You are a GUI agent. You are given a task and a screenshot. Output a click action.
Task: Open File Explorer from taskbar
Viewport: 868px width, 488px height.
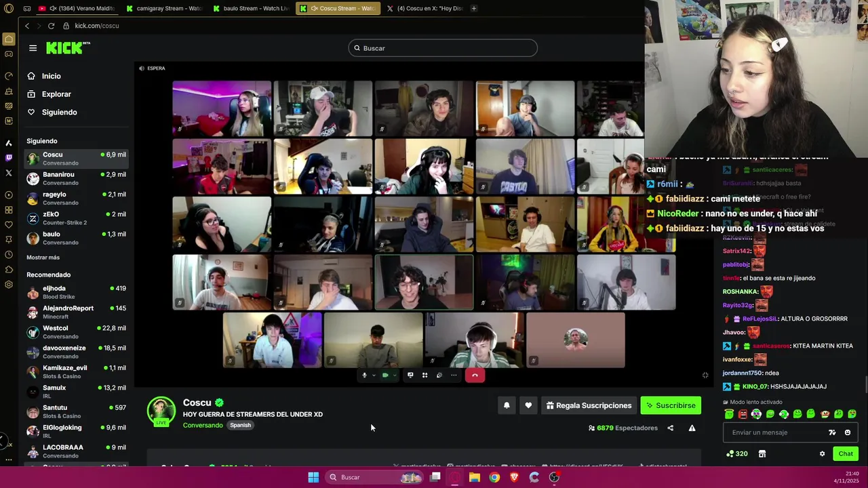pyautogui.click(x=475, y=477)
